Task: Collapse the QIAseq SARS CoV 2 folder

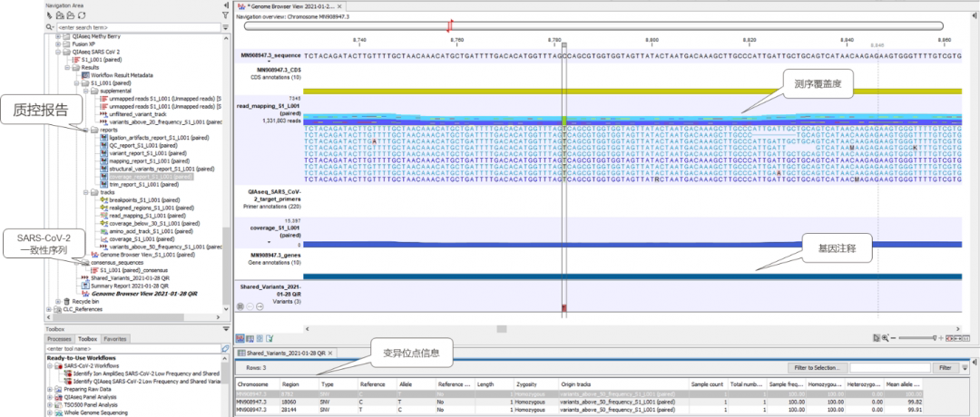Action: [x=57, y=53]
